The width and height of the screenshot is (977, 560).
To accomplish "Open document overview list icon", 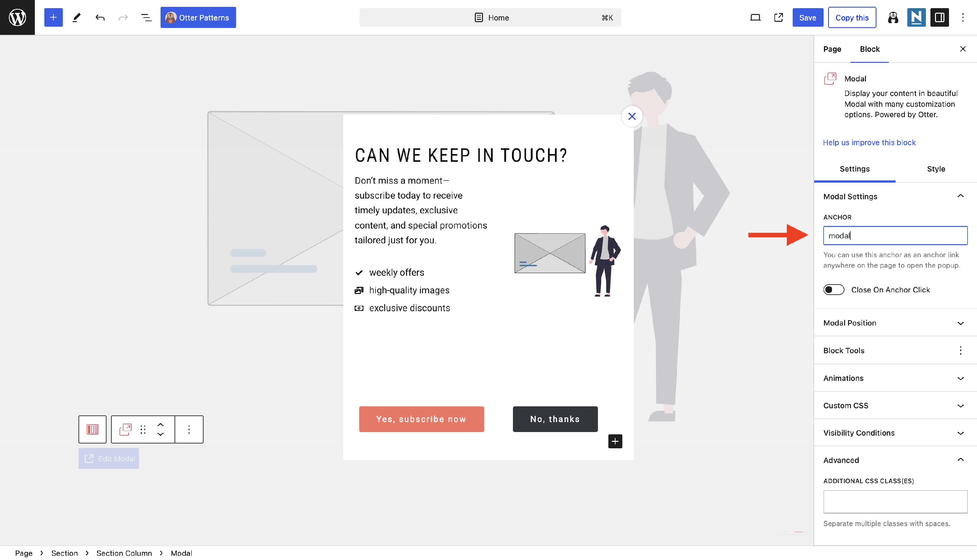I will point(146,17).
